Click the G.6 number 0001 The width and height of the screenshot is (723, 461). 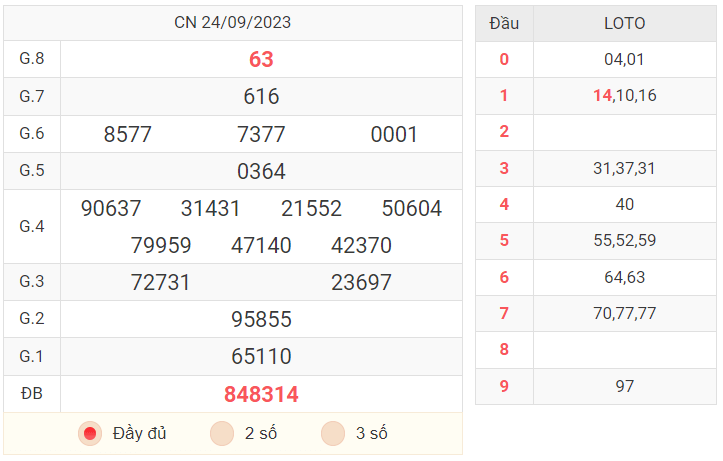pyautogui.click(x=394, y=135)
